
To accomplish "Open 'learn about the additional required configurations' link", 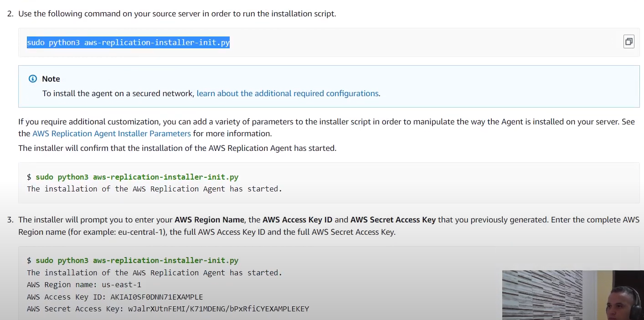I will tap(288, 93).
